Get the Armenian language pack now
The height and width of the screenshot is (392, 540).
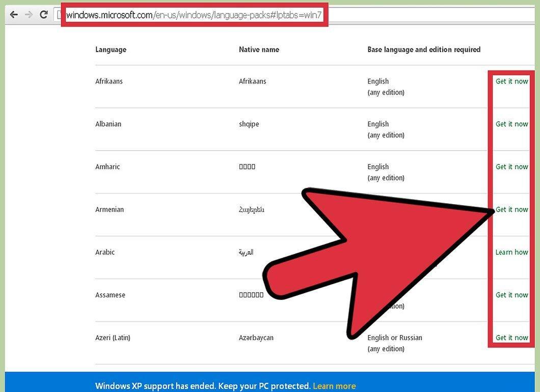[512, 210]
